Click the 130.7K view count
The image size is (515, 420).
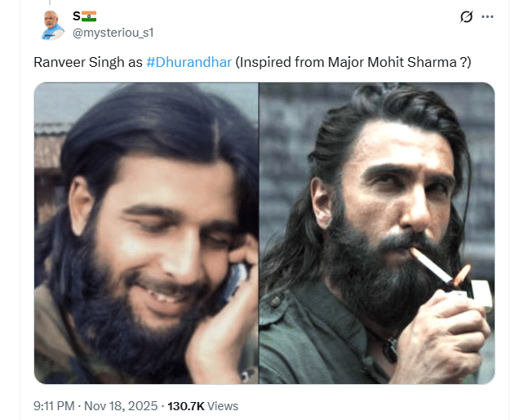pyautogui.click(x=186, y=405)
